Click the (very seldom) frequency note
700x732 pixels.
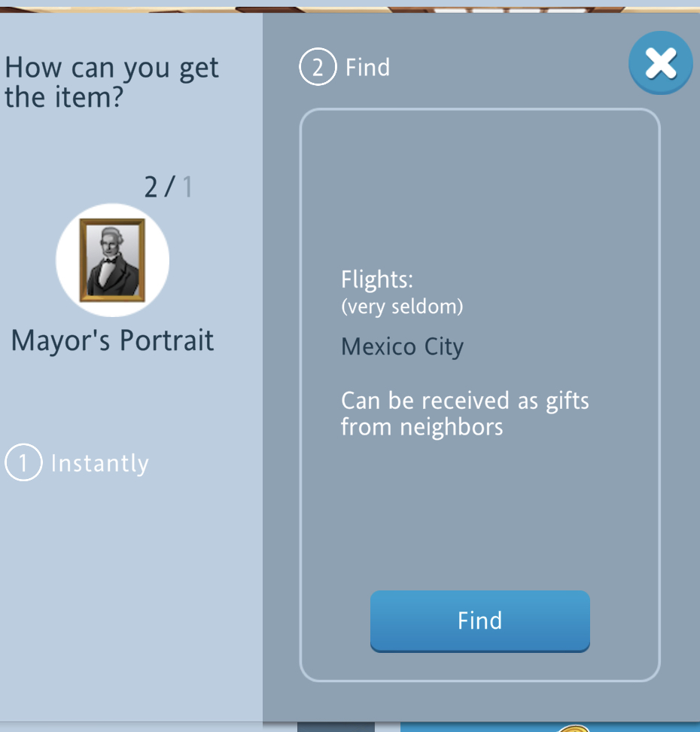[x=402, y=307]
